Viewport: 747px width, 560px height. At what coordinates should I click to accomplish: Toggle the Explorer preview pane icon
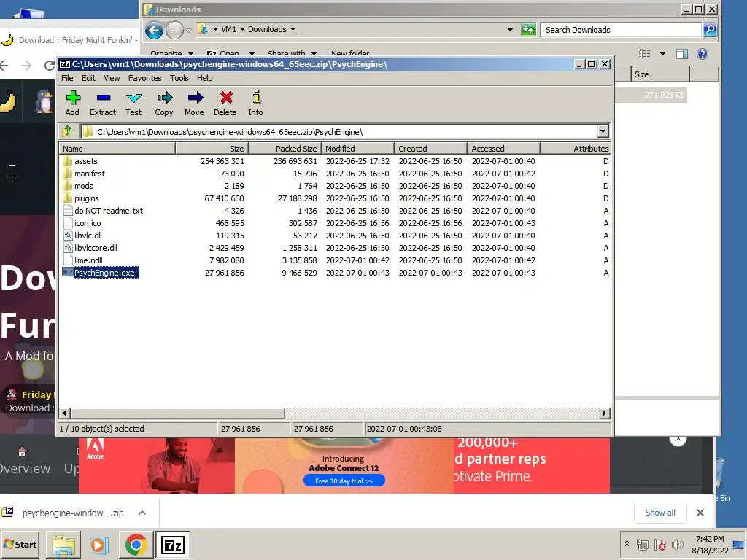(x=682, y=54)
